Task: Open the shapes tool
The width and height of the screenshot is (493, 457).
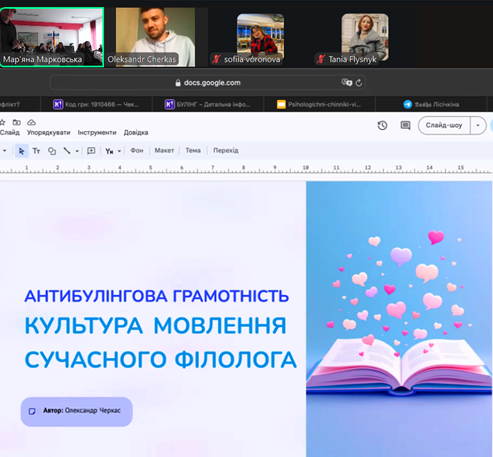Action: pos(52,151)
